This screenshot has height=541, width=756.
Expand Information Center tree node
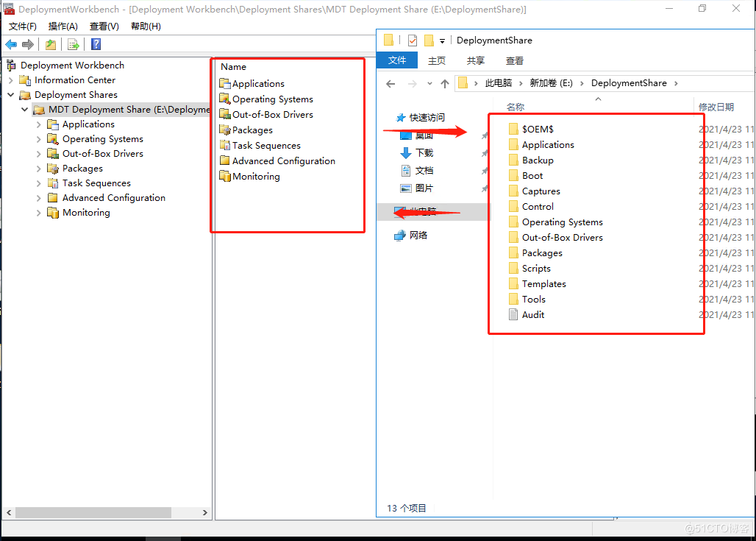tap(10, 80)
